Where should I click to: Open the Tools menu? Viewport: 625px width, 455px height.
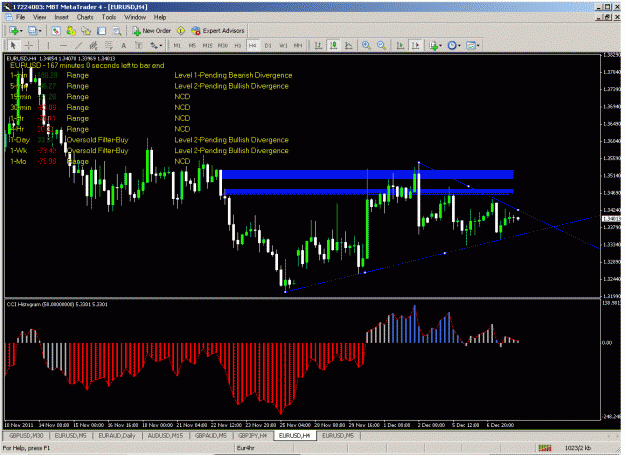[108, 17]
